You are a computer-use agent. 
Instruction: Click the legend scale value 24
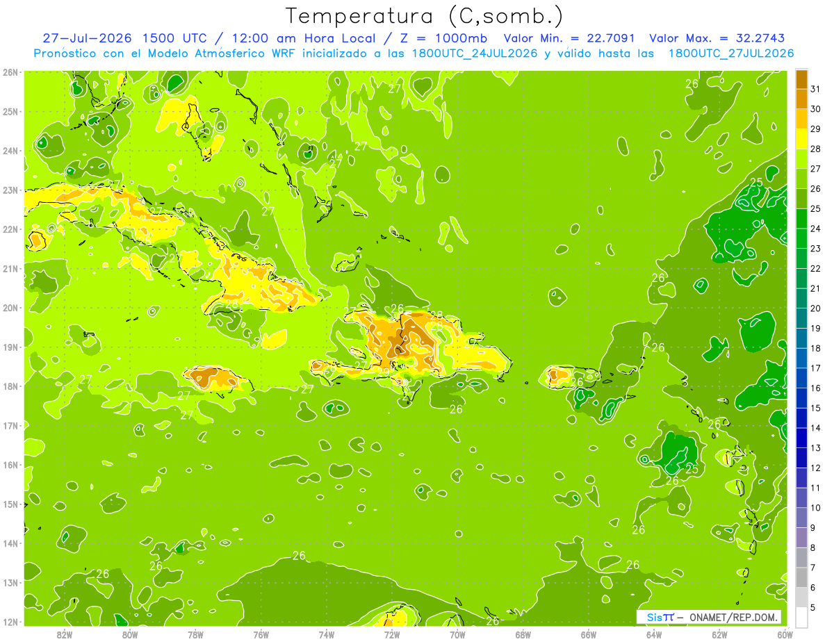[x=816, y=229]
